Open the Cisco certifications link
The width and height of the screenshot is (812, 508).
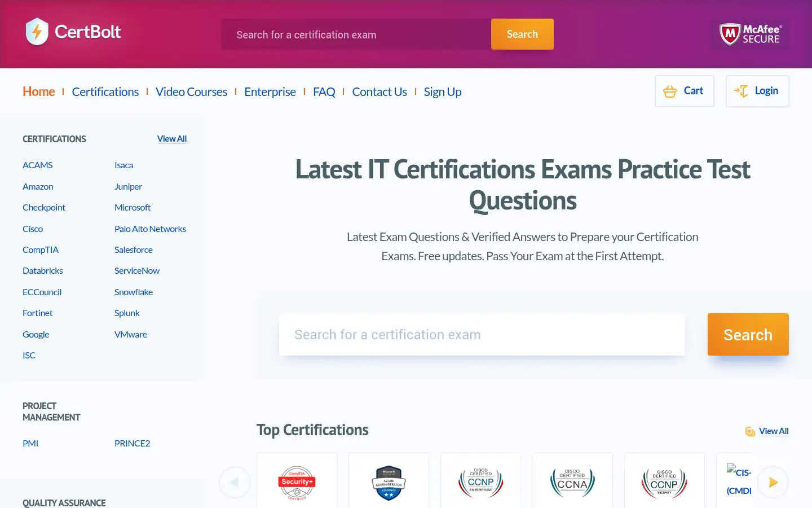pos(33,229)
